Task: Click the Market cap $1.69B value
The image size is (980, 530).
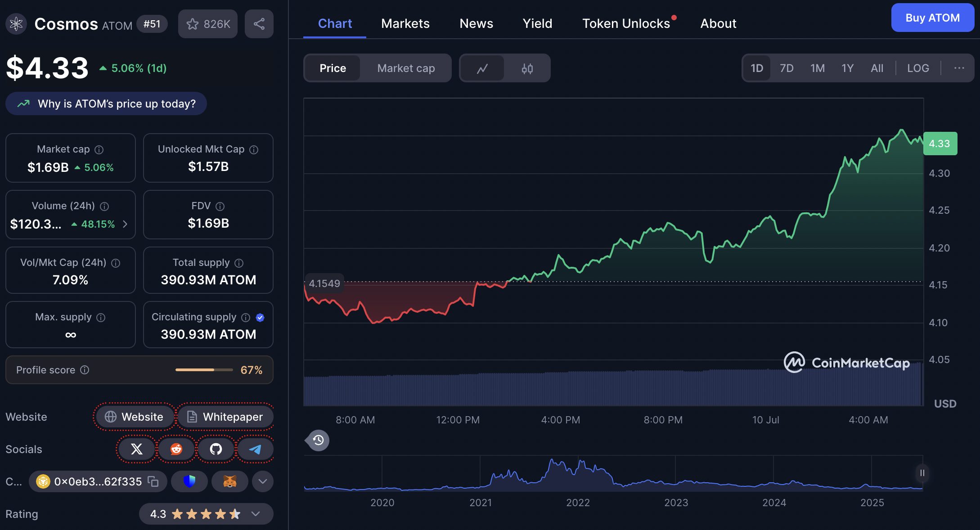Action: pyautogui.click(x=48, y=167)
